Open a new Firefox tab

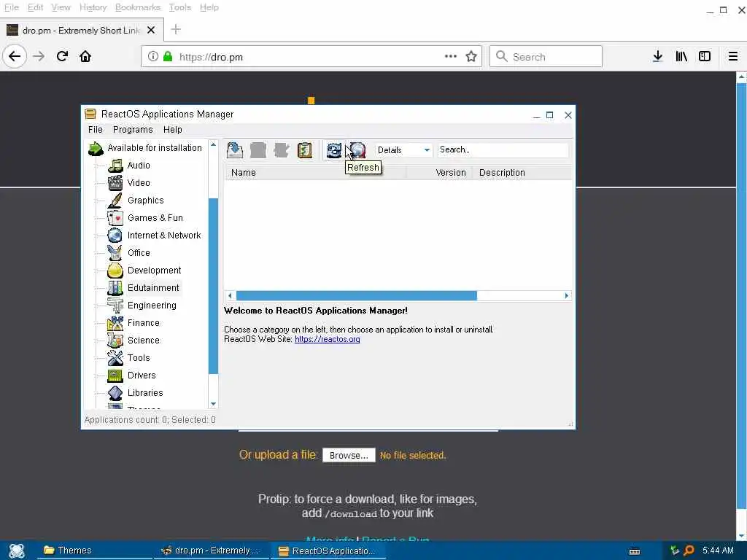(x=176, y=29)
